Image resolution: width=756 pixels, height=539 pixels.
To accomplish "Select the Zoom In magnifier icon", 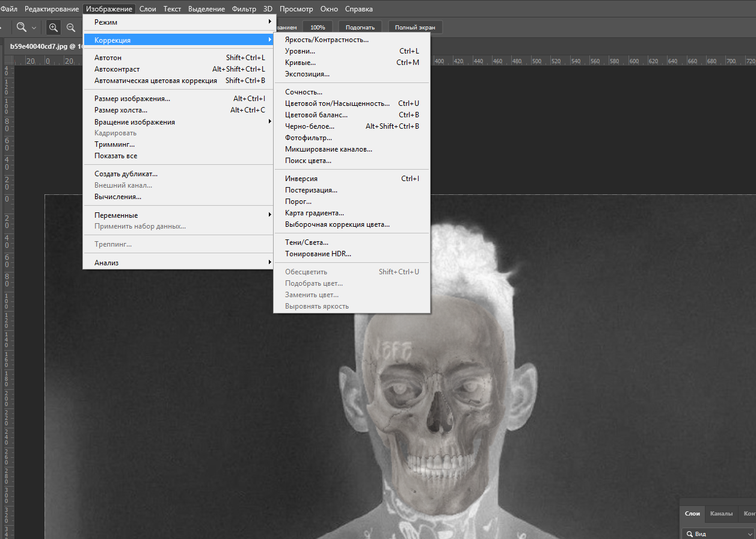I will click(x=54, y=28).
